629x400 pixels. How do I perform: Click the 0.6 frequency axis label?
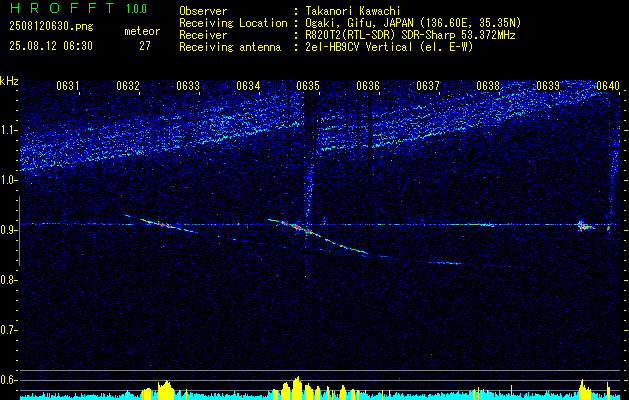pos(8,380)
